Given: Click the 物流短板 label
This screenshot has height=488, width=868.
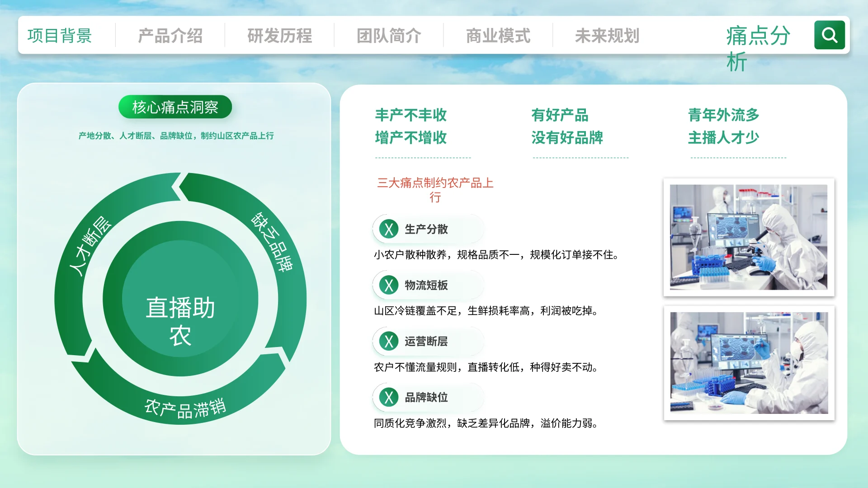Looking at the screenshot, I should pyautogui.click(x=426, y=285).
